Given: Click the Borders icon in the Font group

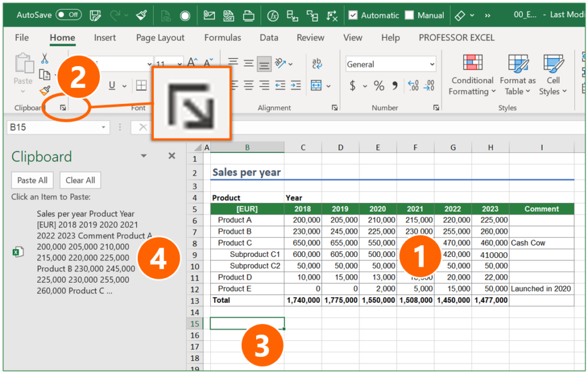Looking at the screenshot, I should 141,86.
